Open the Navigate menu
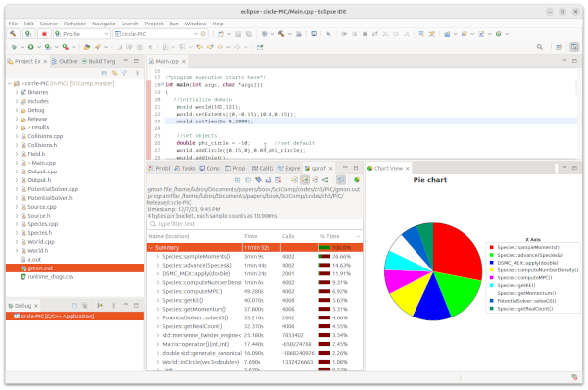Image resolution: width=588 pixels, height=390 pixels. tap(104, 24)
